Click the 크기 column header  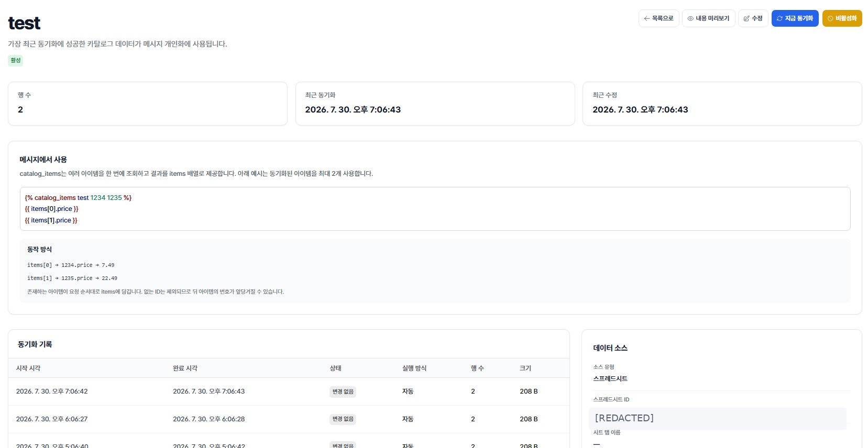point(525,368)
